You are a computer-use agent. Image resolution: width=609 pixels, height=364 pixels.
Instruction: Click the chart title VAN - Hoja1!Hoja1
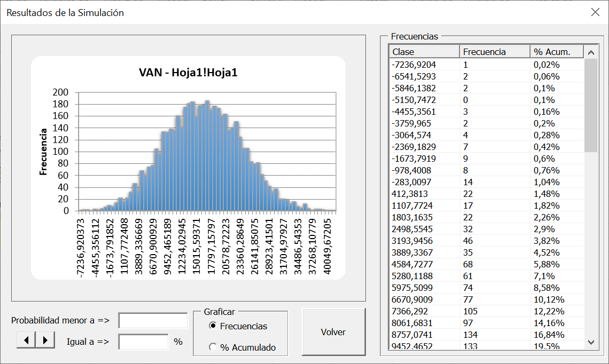[189, 73]
